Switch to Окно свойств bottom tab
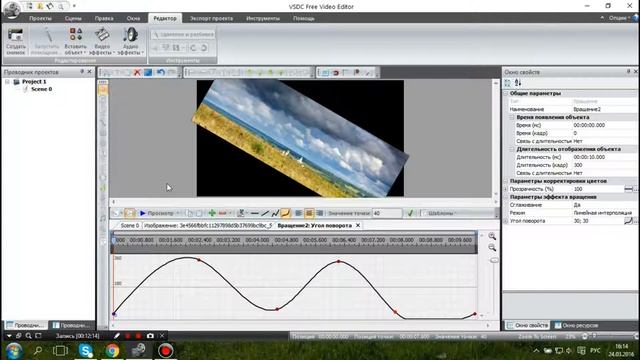Image resolution: width=640 pixels, height=360 pixels. [x=527, y=325]
